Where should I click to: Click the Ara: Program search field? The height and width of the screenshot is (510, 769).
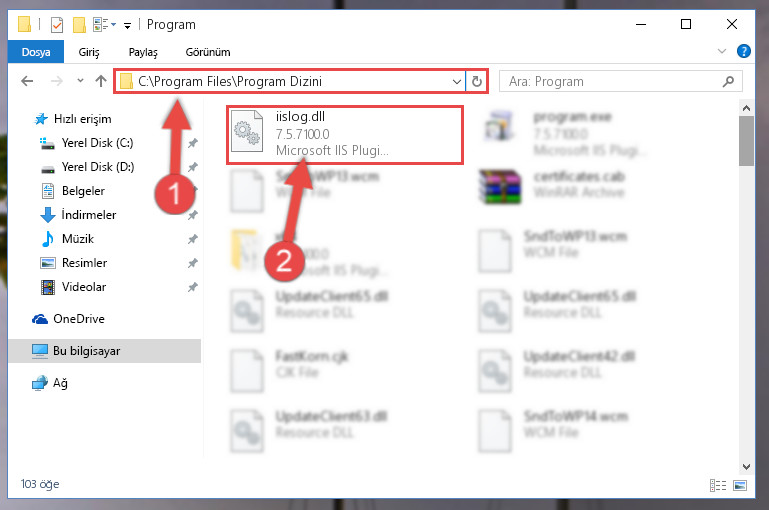(x=611, y=81)
